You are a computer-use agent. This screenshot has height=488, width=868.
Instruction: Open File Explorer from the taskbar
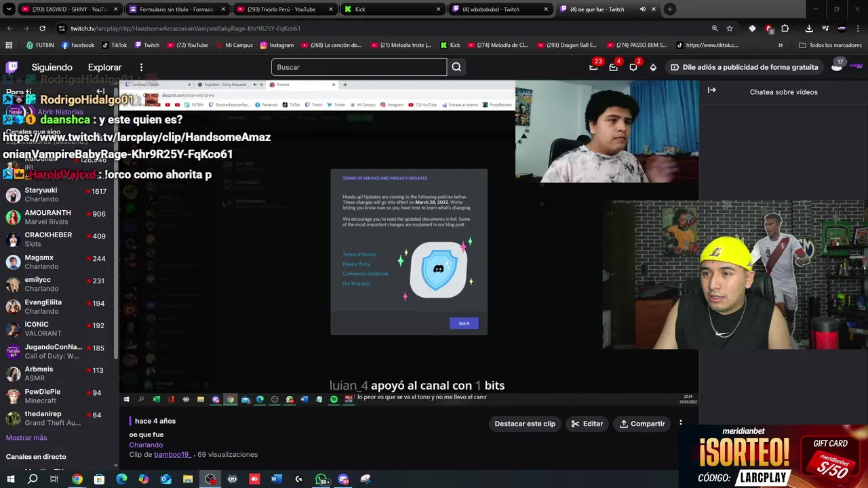188,479
